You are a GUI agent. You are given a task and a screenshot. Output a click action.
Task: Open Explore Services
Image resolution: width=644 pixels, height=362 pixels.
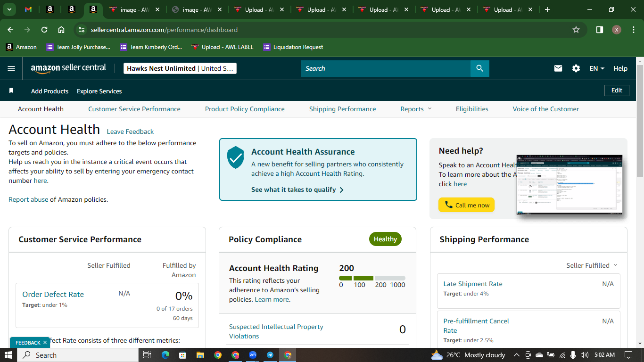pyautogui.click(x=99, y=91)
